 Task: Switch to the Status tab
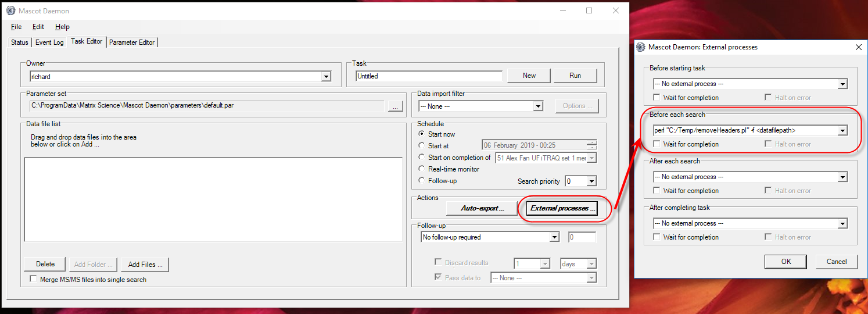pos(20,42)
